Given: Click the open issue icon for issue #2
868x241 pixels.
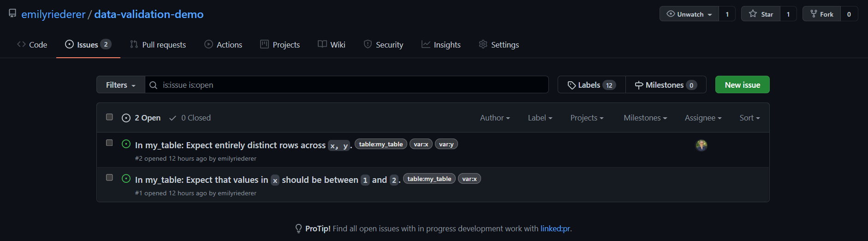Looking at the screenshot, I should 126,144.
